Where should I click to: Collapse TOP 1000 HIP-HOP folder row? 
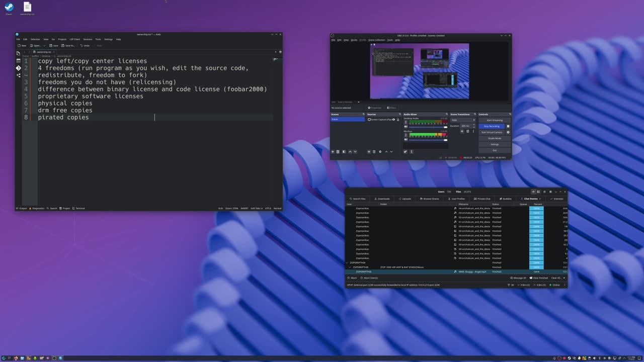[x=350, y=267]
